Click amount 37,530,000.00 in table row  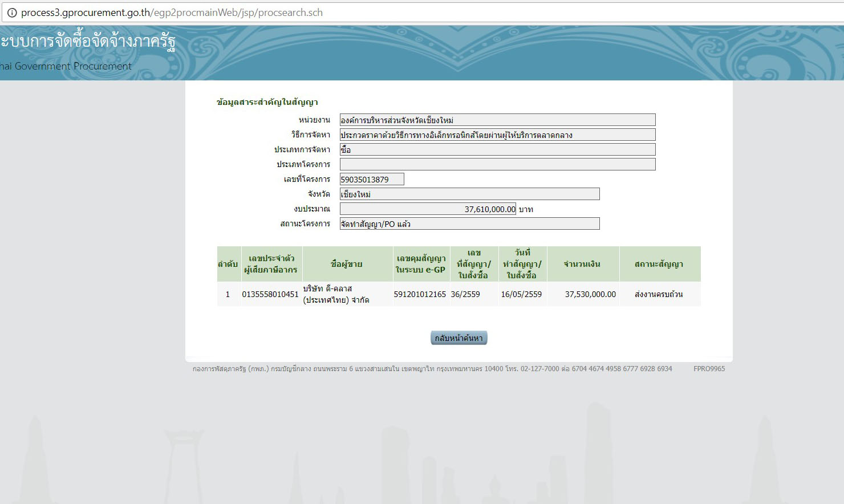(x=590, y=294)
